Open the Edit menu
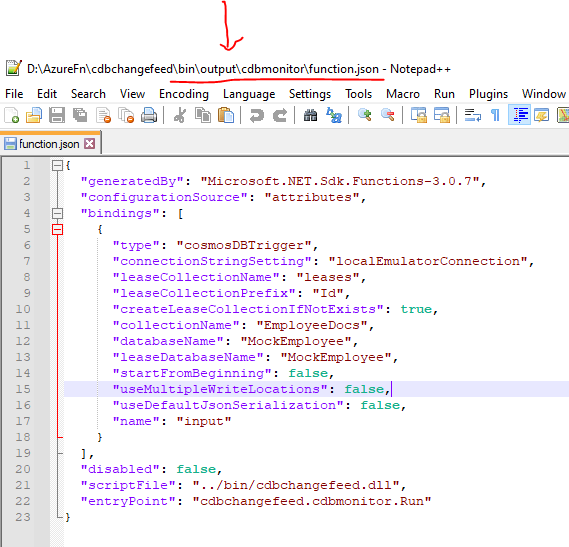The height and width of the screenshot is (547, 569). point(47,94)
